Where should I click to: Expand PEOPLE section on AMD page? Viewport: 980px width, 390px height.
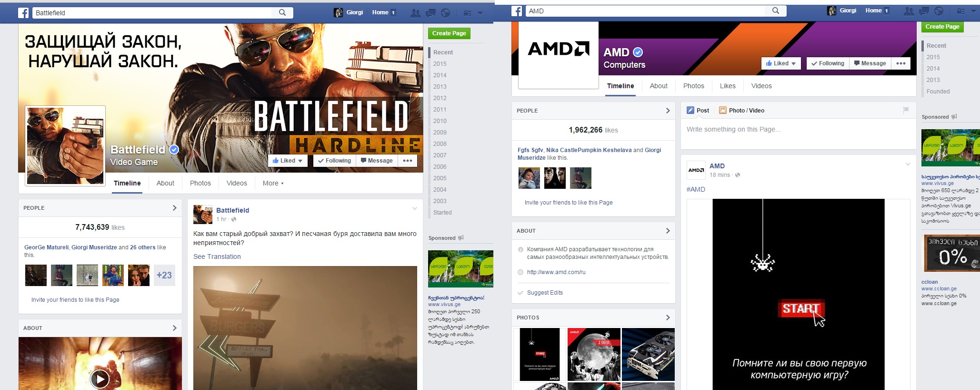click(x=668, y=111)
